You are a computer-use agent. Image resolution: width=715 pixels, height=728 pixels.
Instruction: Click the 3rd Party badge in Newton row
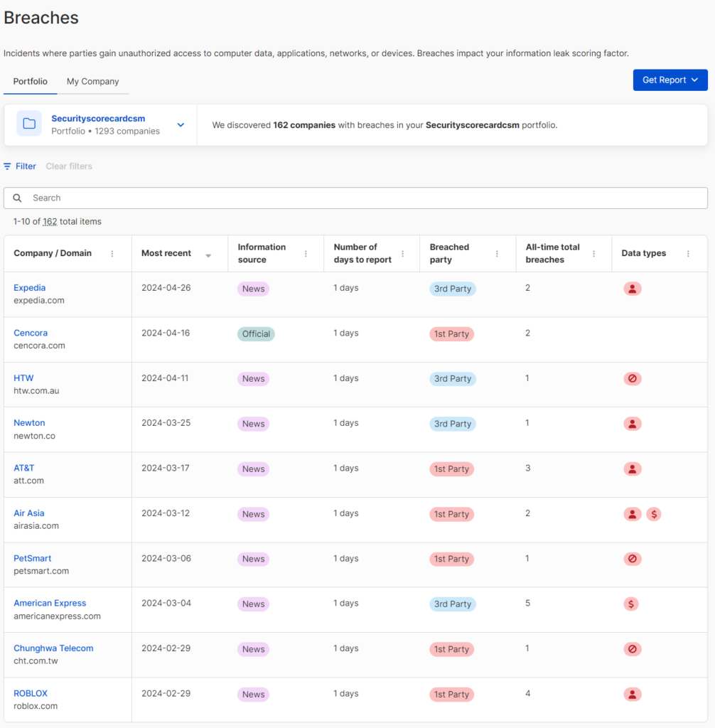(453, 424)
